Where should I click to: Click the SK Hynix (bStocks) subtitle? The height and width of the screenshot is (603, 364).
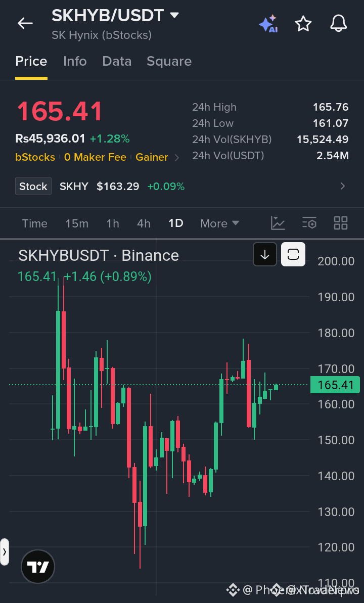click(x=102, y=35)
